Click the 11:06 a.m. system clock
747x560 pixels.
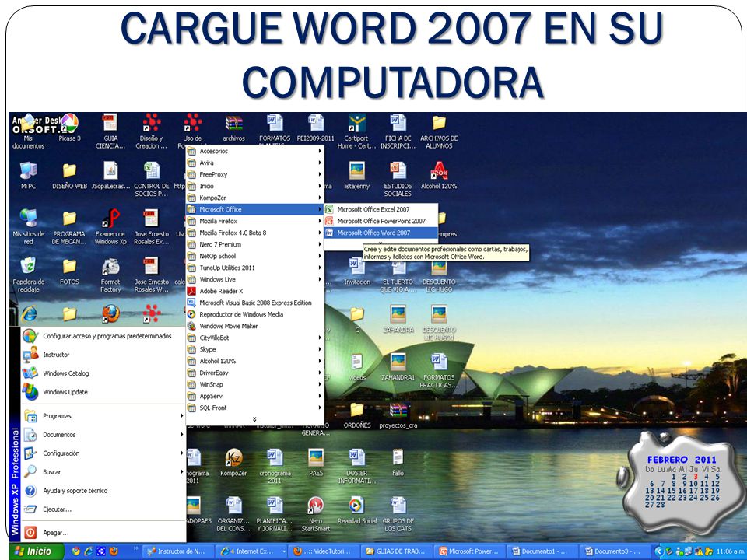(731, 551)
